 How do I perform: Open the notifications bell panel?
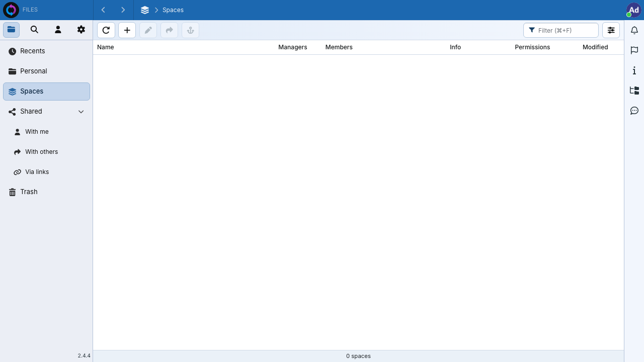click(634, 30)
